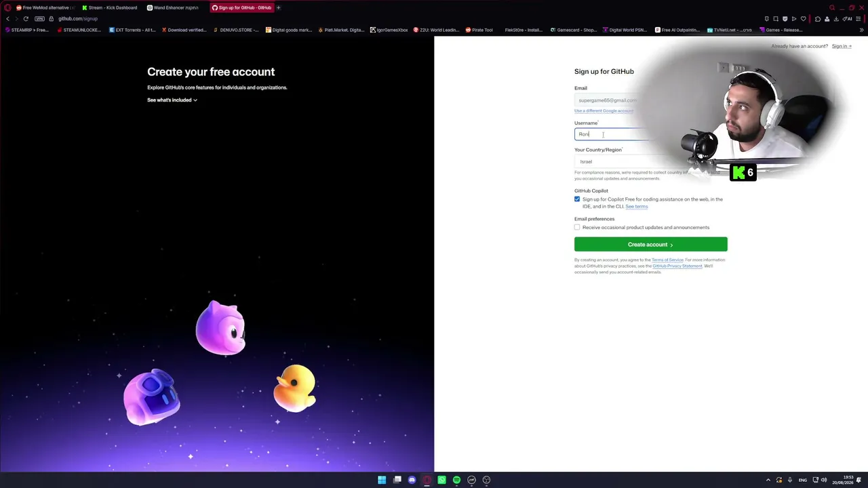
Task: Switch the ENG input language indicator
Action: coord(803,480)
